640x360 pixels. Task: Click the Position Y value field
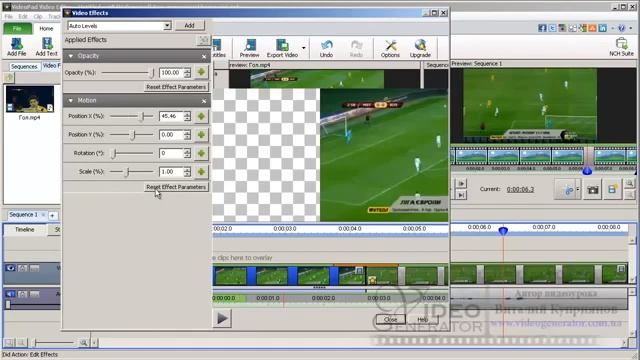(x=171, y=135)
